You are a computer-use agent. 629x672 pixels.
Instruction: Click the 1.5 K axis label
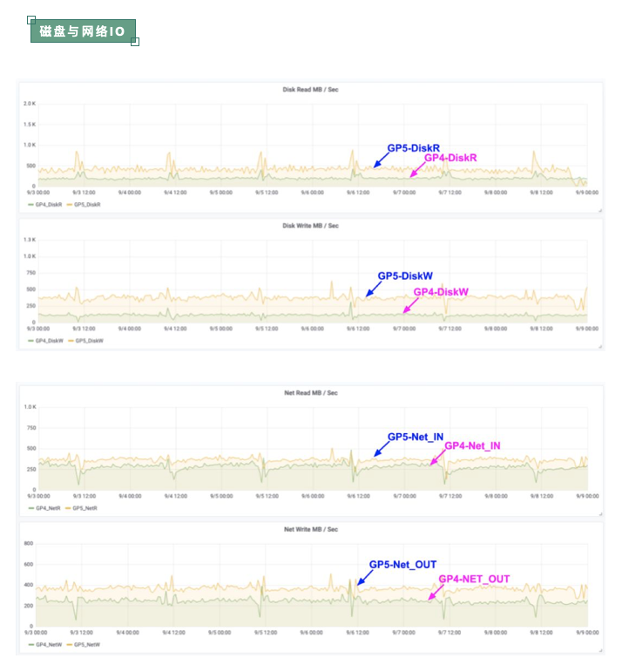point(30,125)
